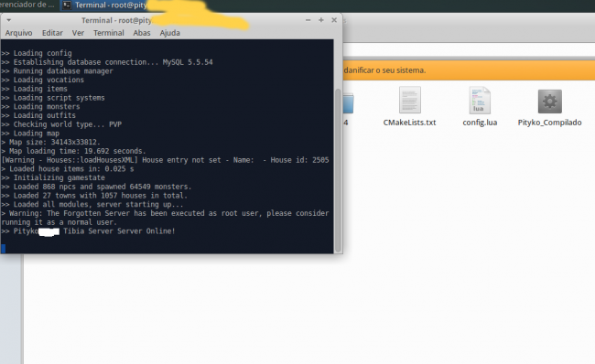This screenshot has height=364, width=595.
Task: Click the 'Loaded all modules' line
Action: point(92,204)
